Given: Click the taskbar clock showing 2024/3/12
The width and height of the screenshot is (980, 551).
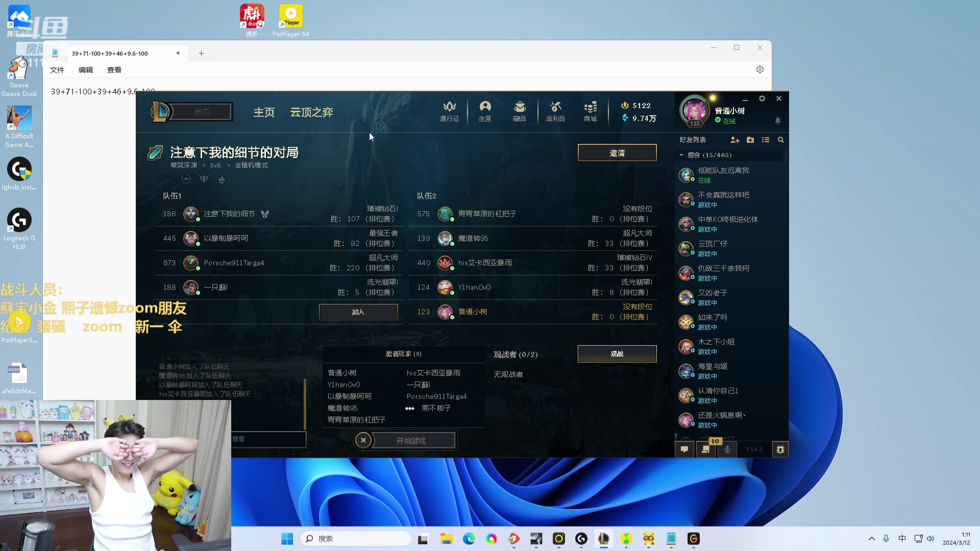Looking at the screenshot, I should tap(957, 539).
